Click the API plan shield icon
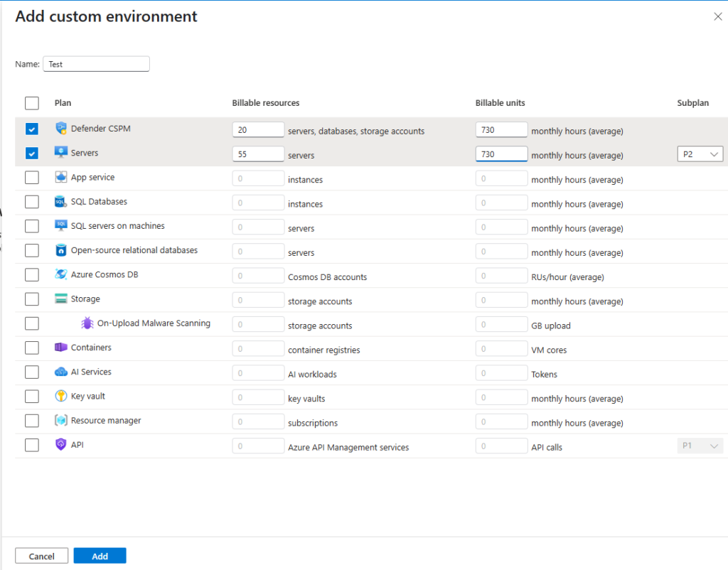The height and width of the screenshot is (570, 728). click(x=61, y=444)
